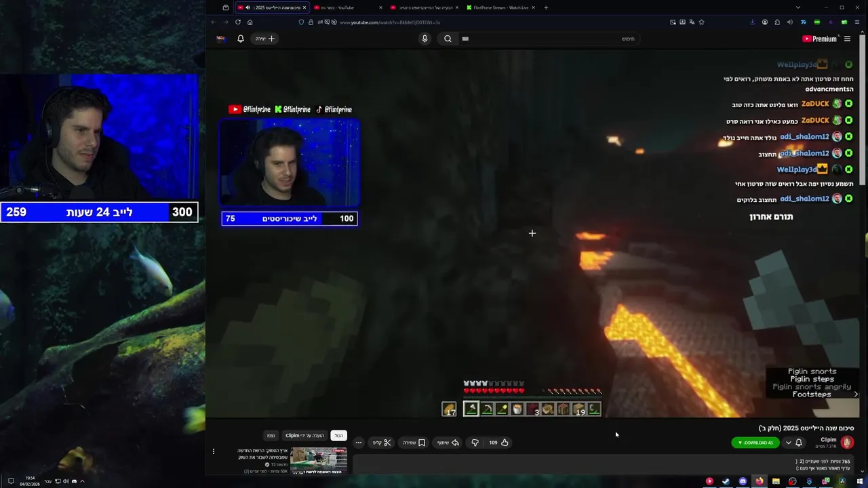Screen dimensions: 868x488
Task: Select the 'הכל' filter chip
Action: 338,435
